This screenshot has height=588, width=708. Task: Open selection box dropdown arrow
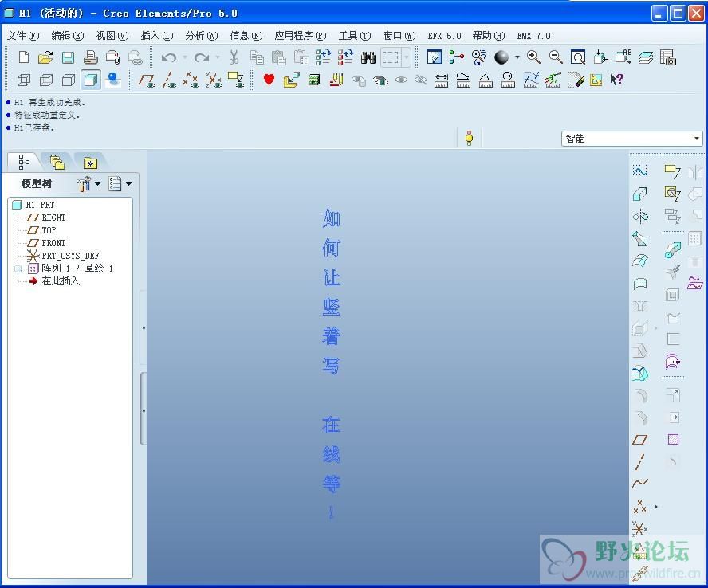click(x=407, y=57)
